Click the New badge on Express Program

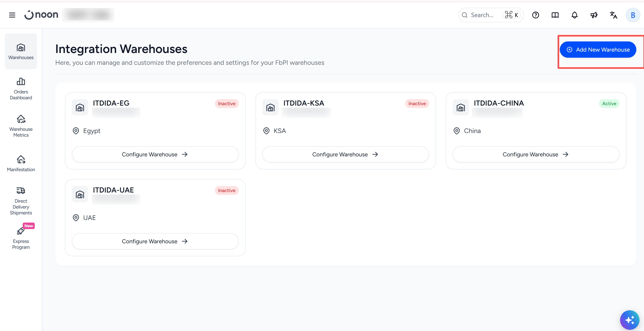(29, 226)
